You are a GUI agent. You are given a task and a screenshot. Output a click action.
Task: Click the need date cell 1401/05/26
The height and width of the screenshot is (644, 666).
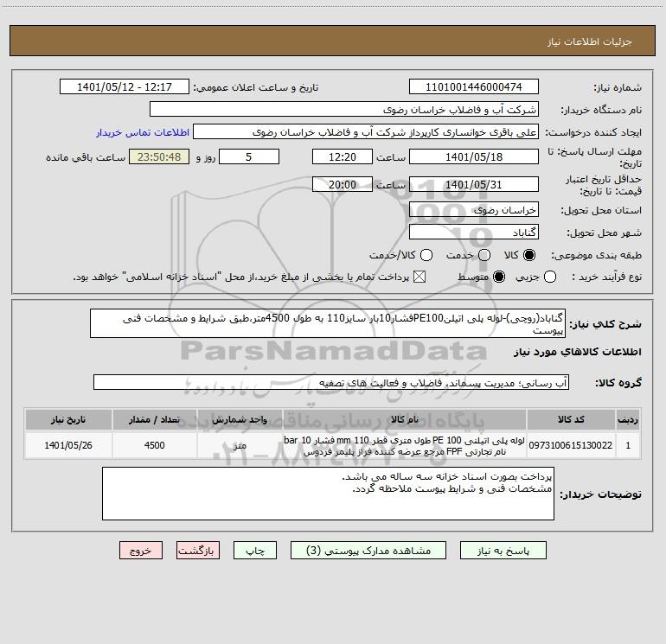click(x=68, y=445)
